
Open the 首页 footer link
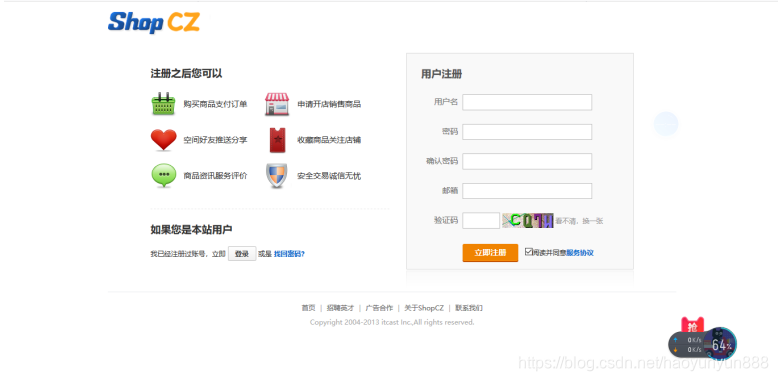[x=308, y=308]
